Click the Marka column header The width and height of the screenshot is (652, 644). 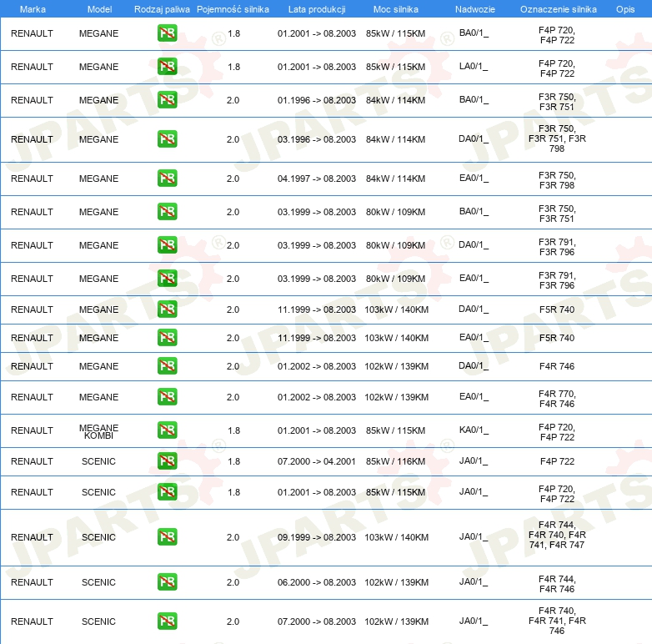pos(32,8)
